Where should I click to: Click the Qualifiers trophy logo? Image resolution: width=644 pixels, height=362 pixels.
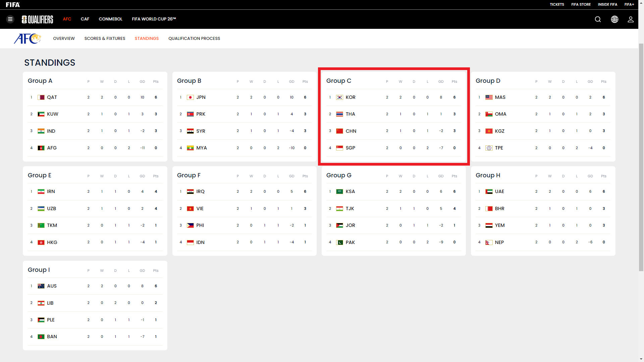tap(37, 19)
